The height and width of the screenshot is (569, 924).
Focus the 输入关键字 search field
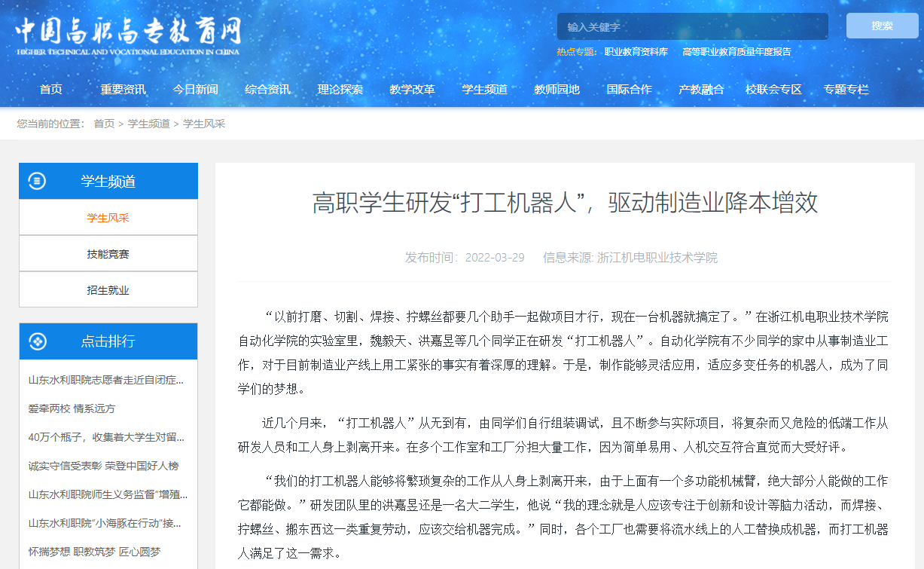[692, 26]
